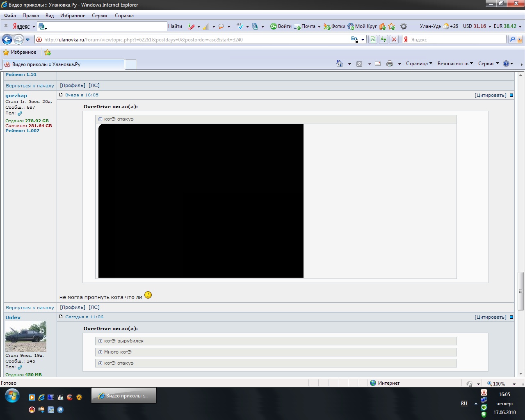
Task: Click the Back navigation arrow
Action: [x=7, y=40]
